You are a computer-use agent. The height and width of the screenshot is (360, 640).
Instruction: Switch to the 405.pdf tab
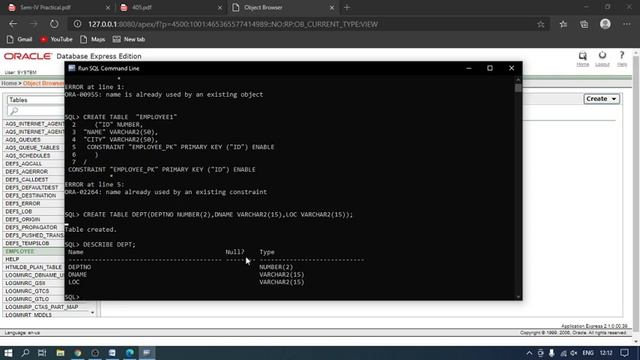pos(142,7)
